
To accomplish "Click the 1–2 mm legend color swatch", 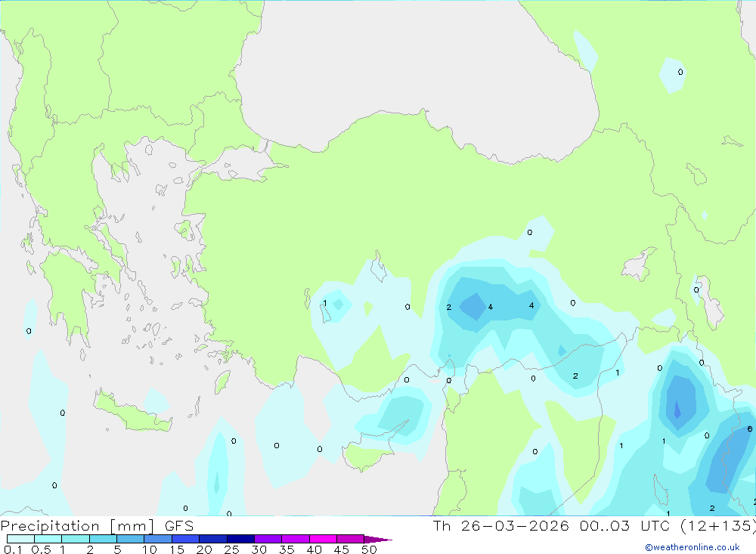I will (76, 539).
